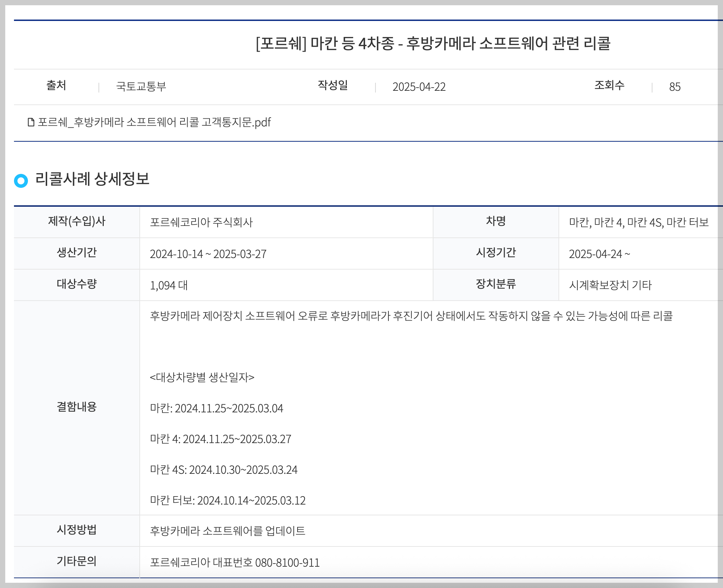Select the 마칸 4S: 2024.10.30~2025.03.24 line
This screenshot has width=723, height=588.
click(224, 470)
